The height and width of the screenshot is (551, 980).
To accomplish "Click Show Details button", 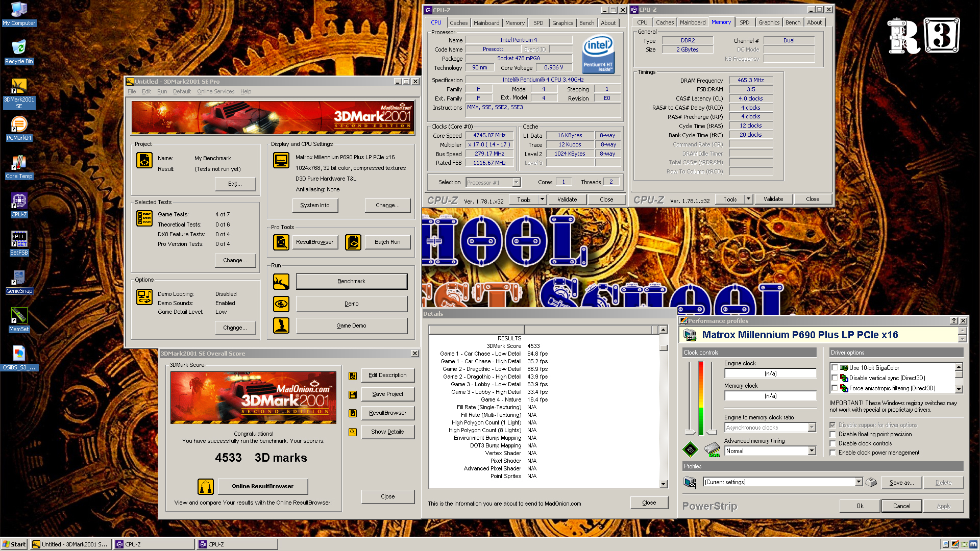I will pyautogui.click(x=387, y=432).
